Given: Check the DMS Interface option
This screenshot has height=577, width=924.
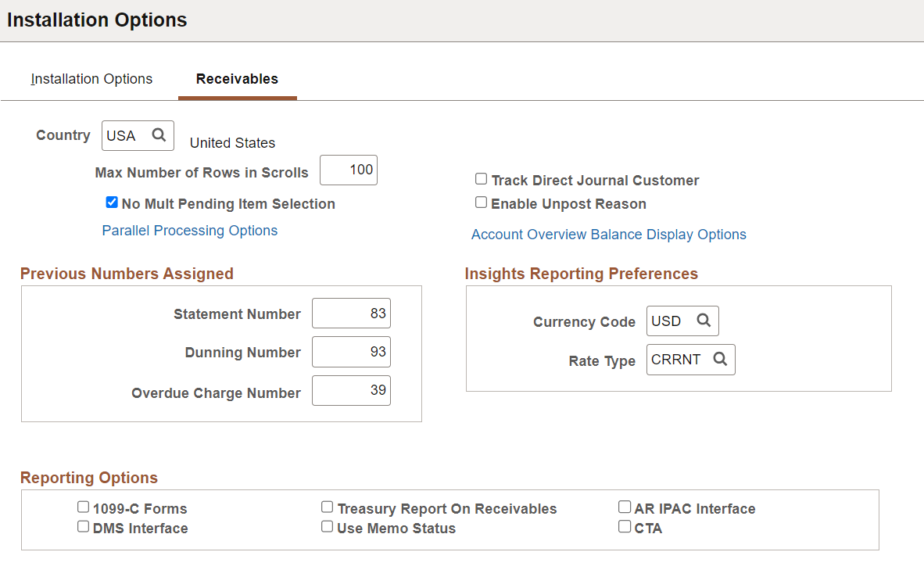Looking at the screenshot, I should pos(83,526).
